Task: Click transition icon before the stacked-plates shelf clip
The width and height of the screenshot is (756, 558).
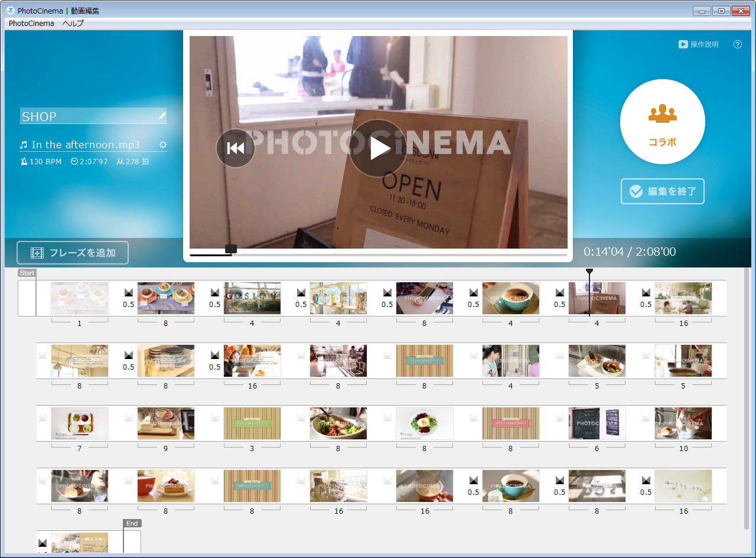Action: 129,355
